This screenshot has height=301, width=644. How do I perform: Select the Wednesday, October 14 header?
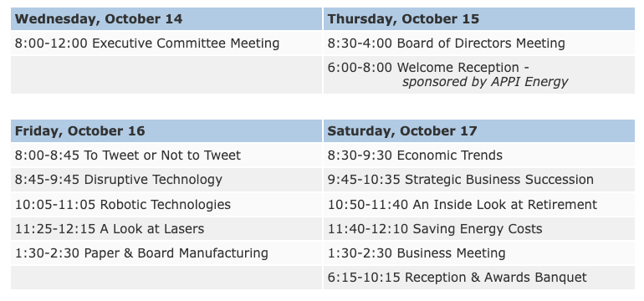166,19
